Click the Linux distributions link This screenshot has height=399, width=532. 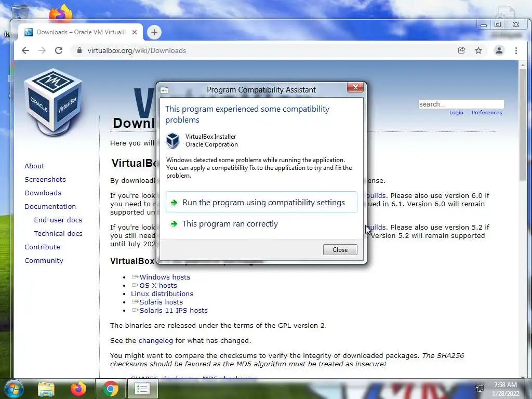[162, 294]
